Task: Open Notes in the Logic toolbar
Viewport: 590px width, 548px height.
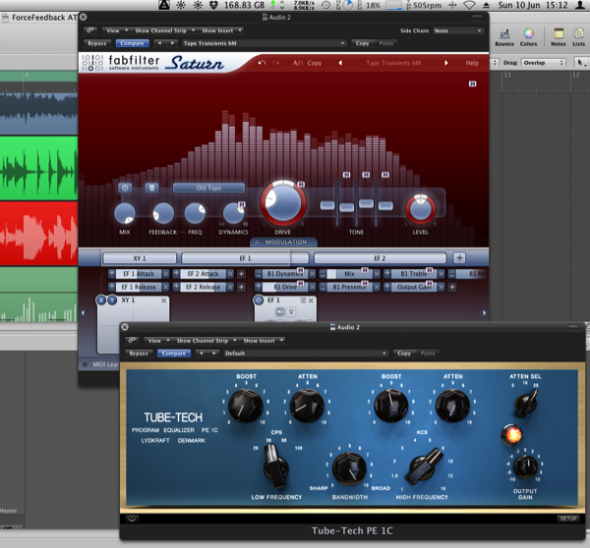Action: click(558, 37)
